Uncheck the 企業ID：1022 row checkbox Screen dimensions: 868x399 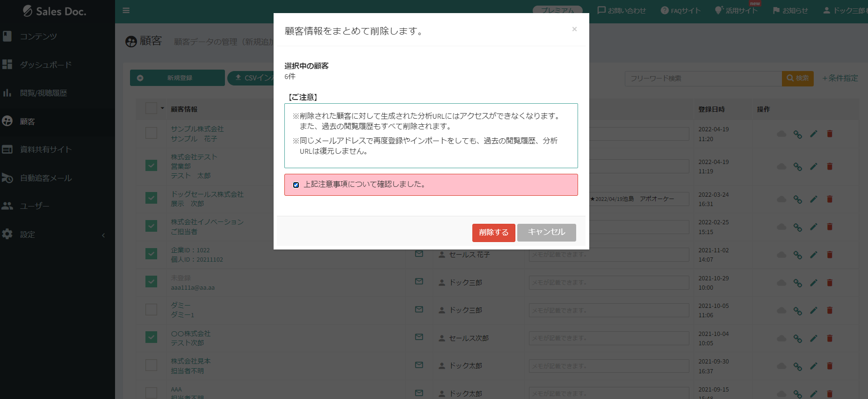coord(151,254)
